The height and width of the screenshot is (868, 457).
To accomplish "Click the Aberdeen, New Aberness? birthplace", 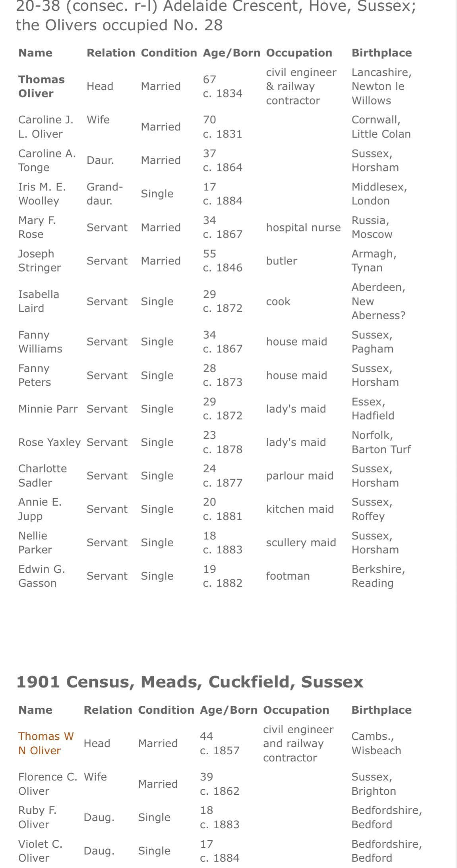I will click(378, 301).
